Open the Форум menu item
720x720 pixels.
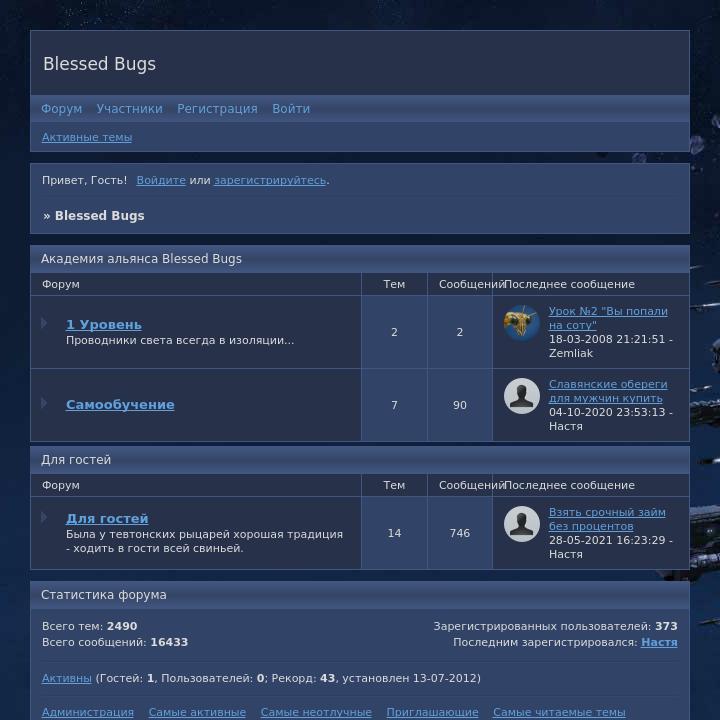click(62, 109)
